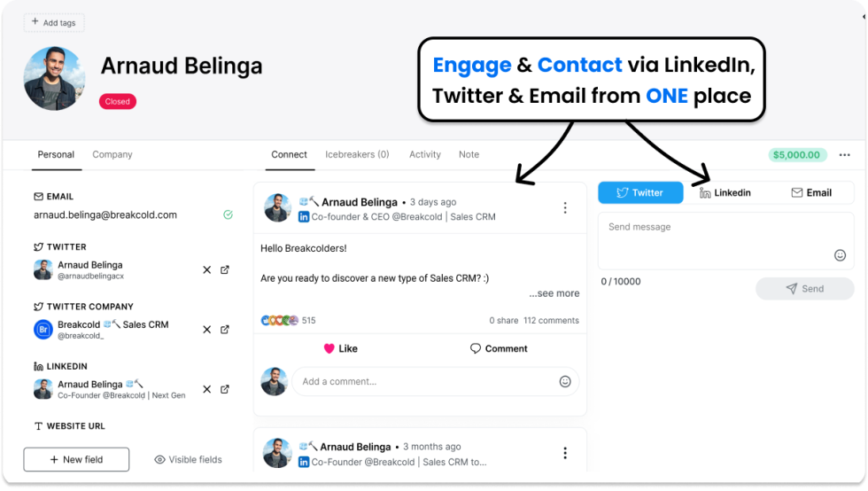The image size is (868, 491).
Task: Toggle Visible fields eye option
Action: (188, 459)
